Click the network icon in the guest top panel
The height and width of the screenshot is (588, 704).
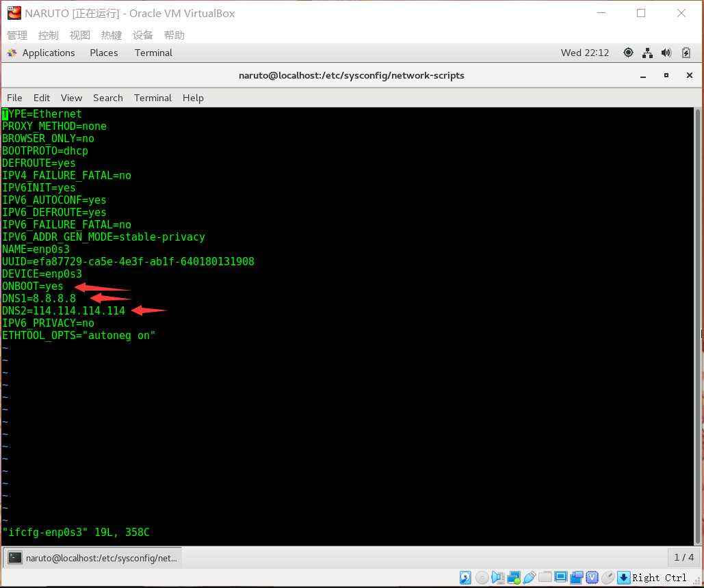click(x=647, y=53)
